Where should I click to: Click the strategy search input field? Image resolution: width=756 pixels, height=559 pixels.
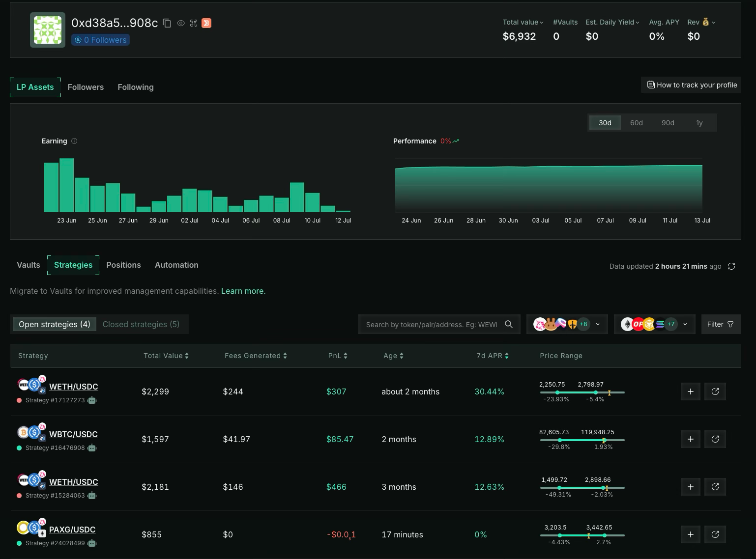pyautogui.click(x=431, y=324)
